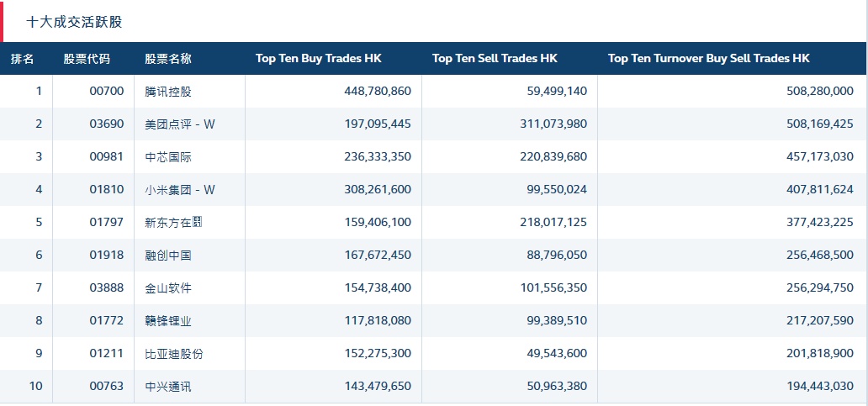The width and height of the screenshot is (868, 406).
Task: Select stock code 01797
Action: point(106,223)
